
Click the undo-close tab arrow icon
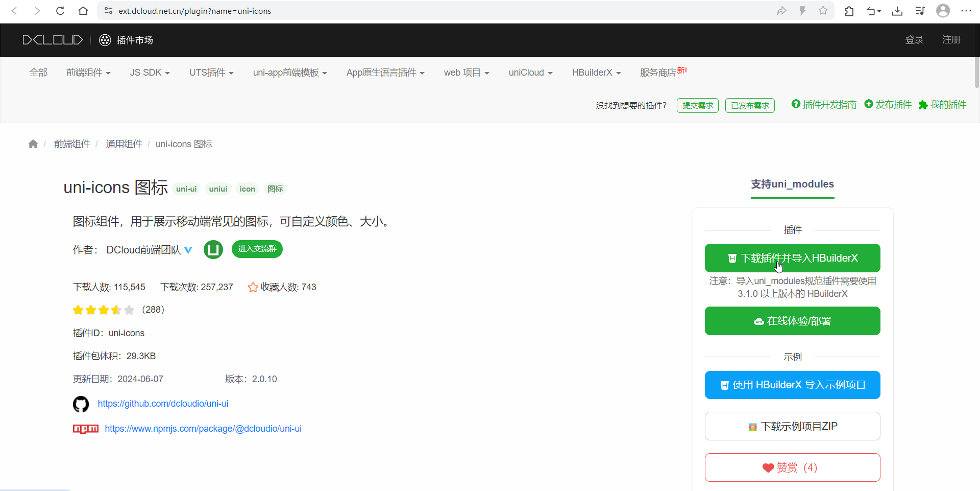873,11
